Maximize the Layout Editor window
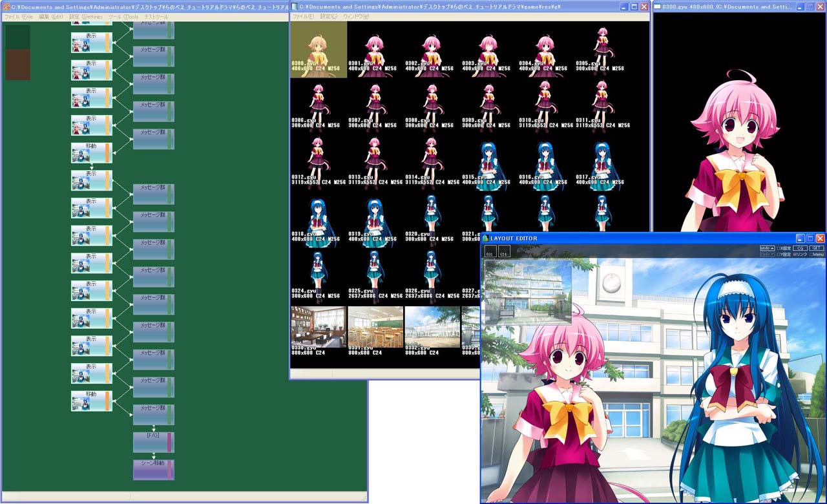This screenshot has height=504, width=827. point(810,238)
